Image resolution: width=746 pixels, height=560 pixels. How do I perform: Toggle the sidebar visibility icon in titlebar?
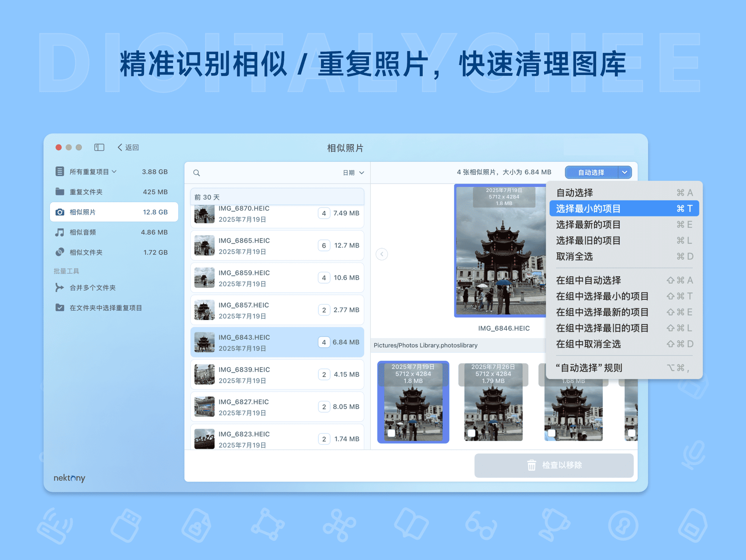(99, 147)
